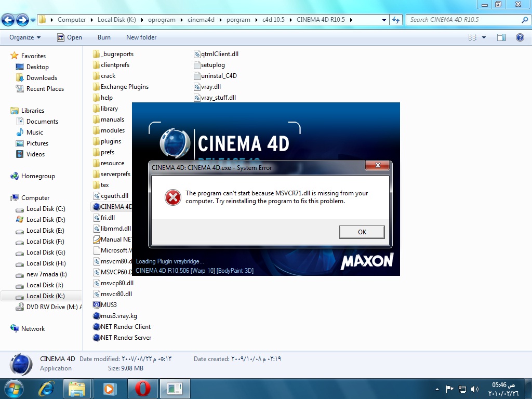Click the Open toolbar button
The width and height of the screenshot is (532, 399).
click(x=70, y=37)
